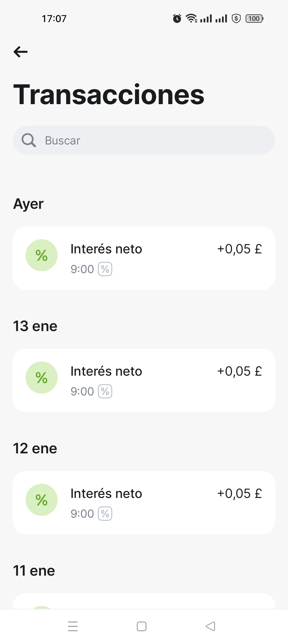Tap small percent badge in Ayer transaction
Screen dimensions: 288x644
(x=105, y=269)
